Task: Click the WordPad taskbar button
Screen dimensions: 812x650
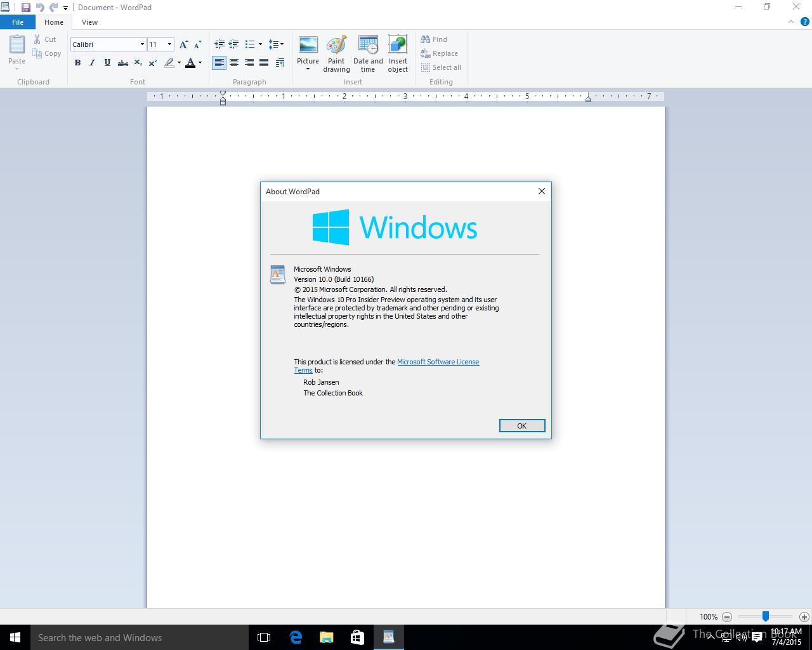Action: click(388, 637)
